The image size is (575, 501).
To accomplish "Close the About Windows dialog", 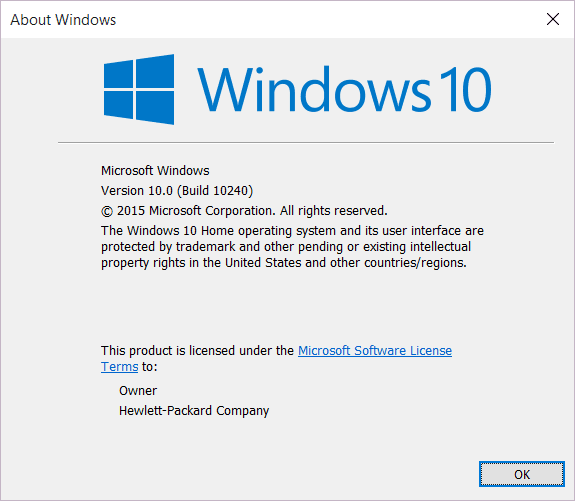I will click(x=553, y=19).
